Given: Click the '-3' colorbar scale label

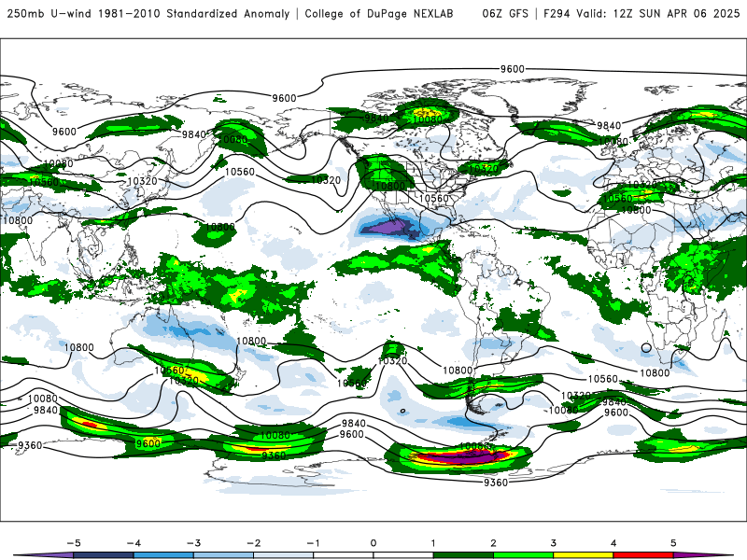Looking at the screenshot, I should (193, 543).
